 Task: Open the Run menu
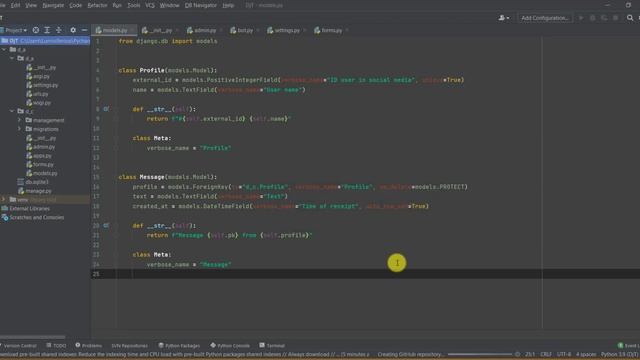pos(117,5)
